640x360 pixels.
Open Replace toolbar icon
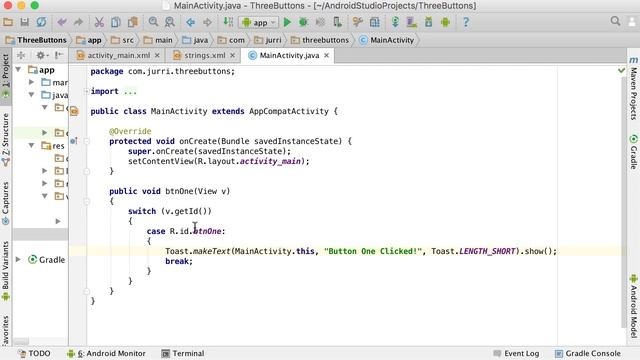170,22
